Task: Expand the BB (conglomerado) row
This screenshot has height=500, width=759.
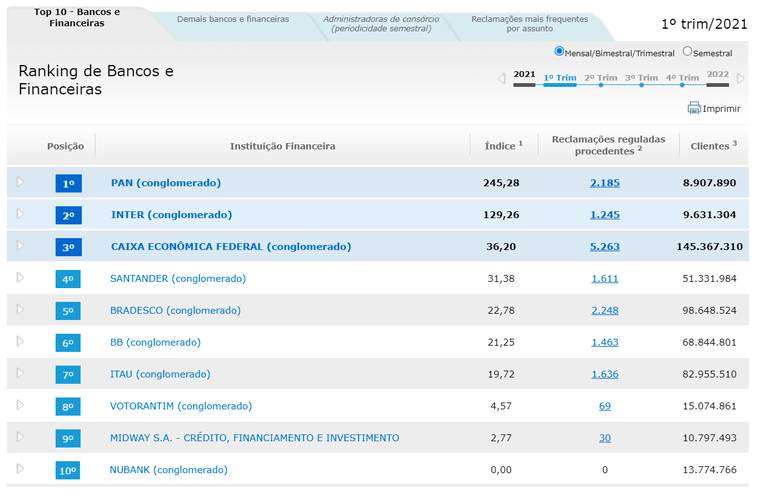Action: (x=20, y=341)
